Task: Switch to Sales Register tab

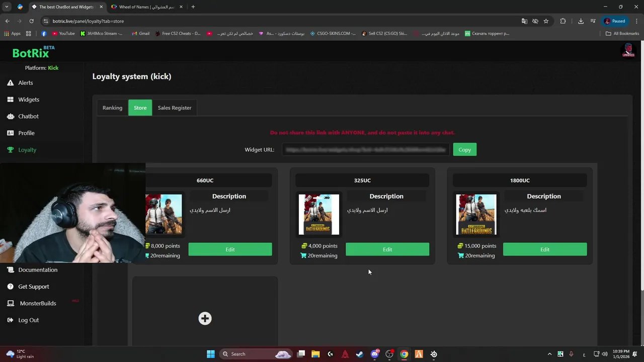Action: click(x=175, y=108)
